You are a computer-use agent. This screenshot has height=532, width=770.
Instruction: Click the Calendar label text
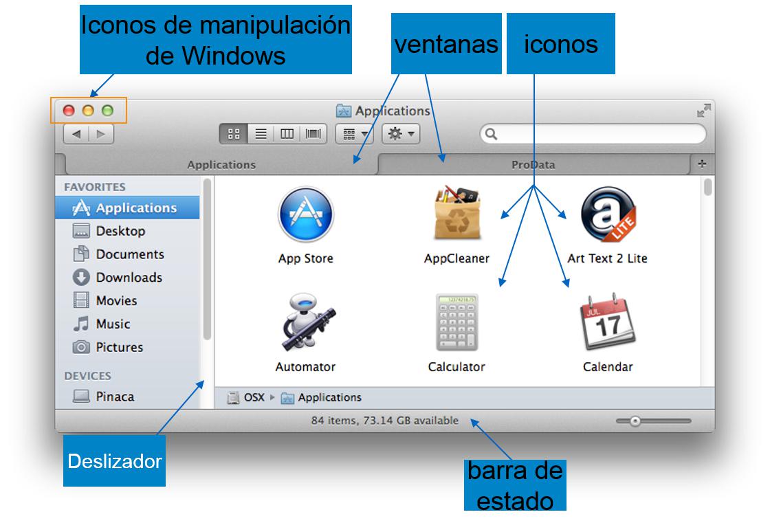pos(608,367)
